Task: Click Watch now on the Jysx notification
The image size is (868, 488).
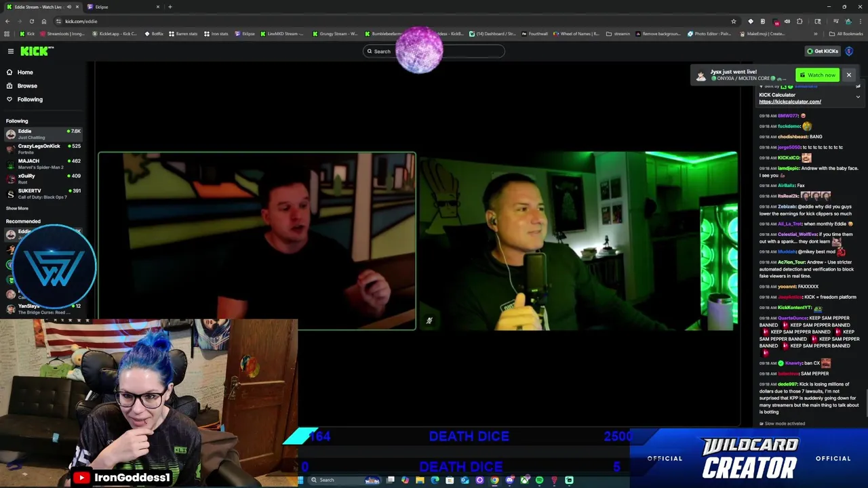Action: 817,75
